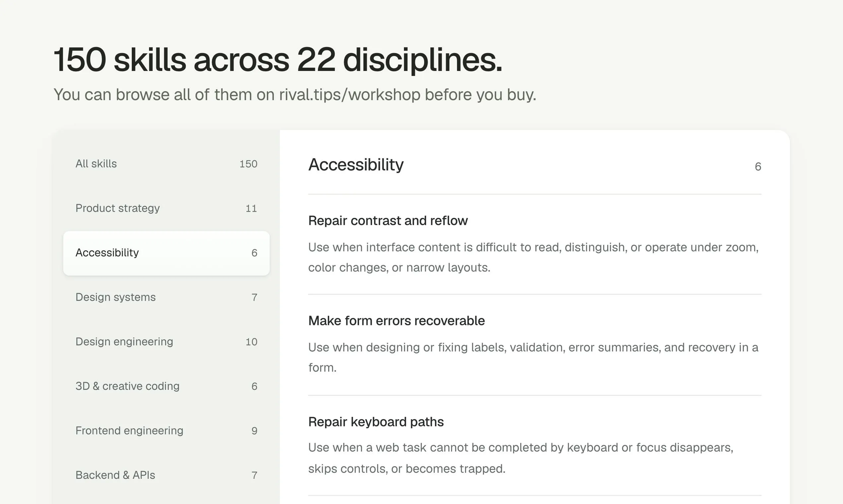Click the Accessibility panel skill count 6
The width and height of the screenshot is (843, 504).
758,167
